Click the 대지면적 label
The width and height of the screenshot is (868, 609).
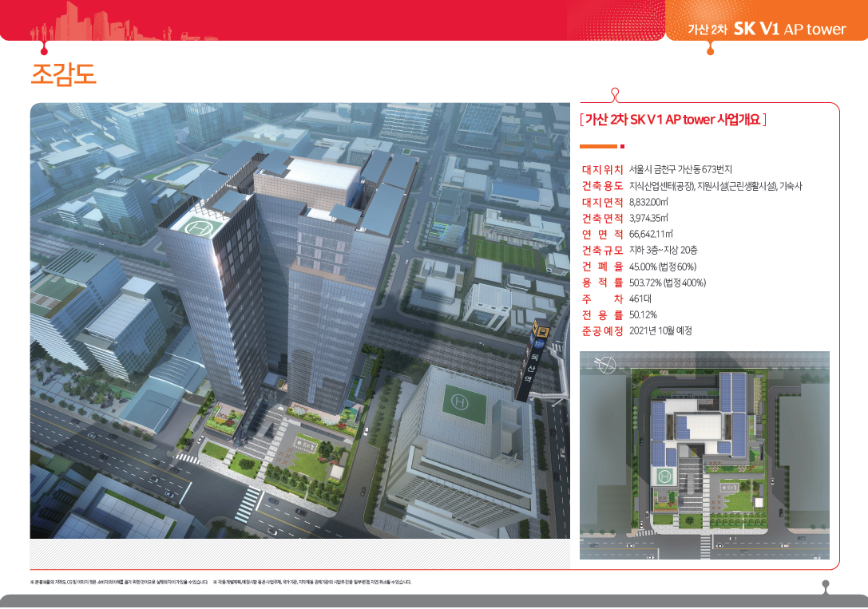[x=602, y=203]
